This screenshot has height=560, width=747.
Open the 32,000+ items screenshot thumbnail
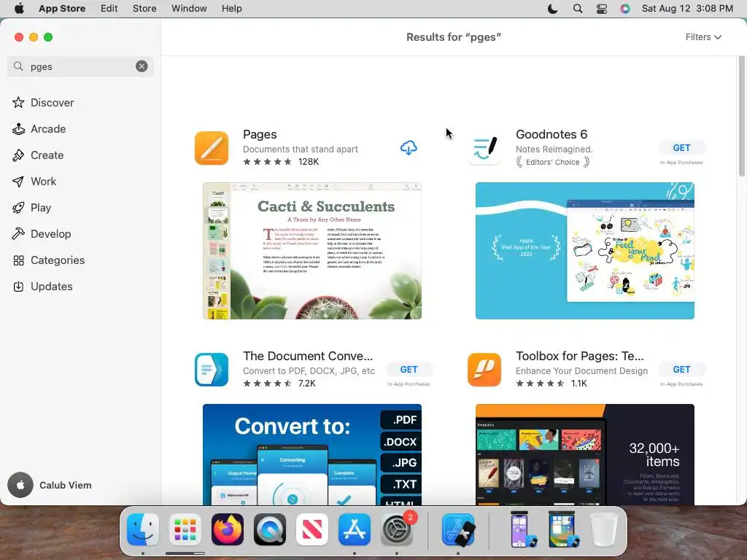tap(584, 454)
